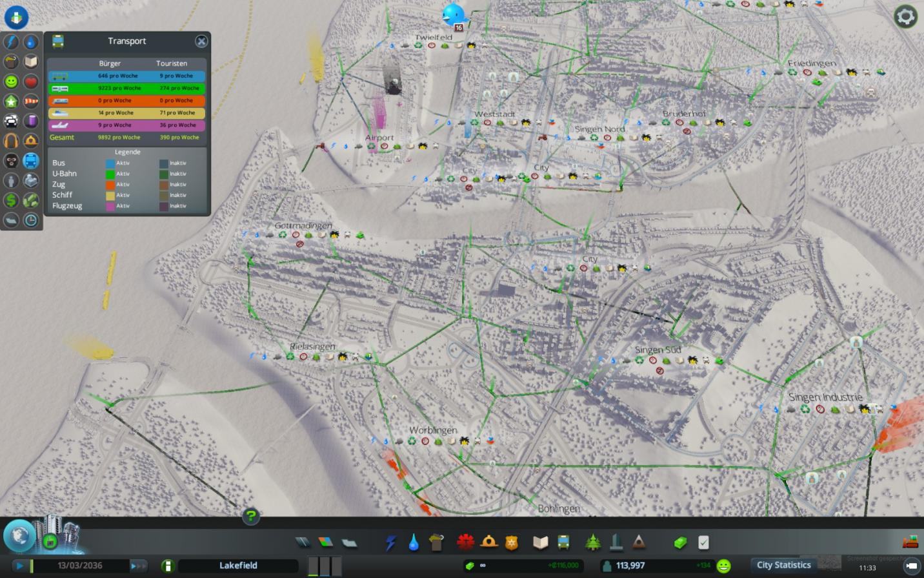This screenshot has height=578, width=924.
Task: Select the metro row 9223 pro Woche
Action: coord(127,88)
